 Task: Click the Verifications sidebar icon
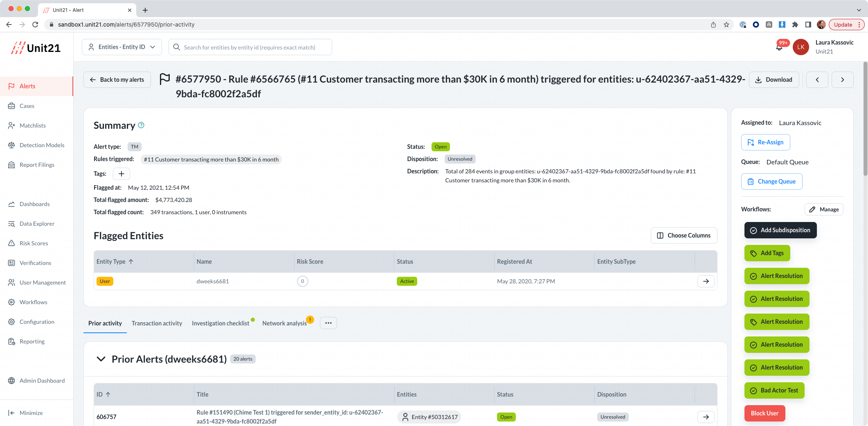click(x=11, y=263)
